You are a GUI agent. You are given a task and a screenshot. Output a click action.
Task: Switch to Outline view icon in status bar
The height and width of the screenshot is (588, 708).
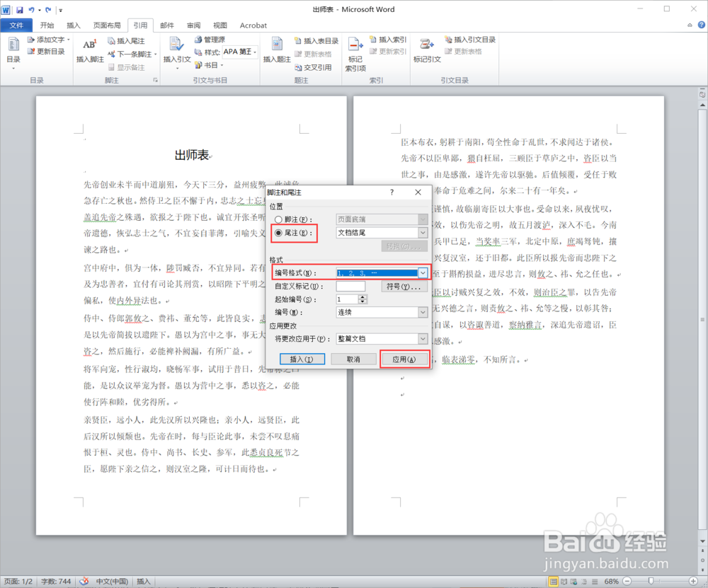point(584,582)
